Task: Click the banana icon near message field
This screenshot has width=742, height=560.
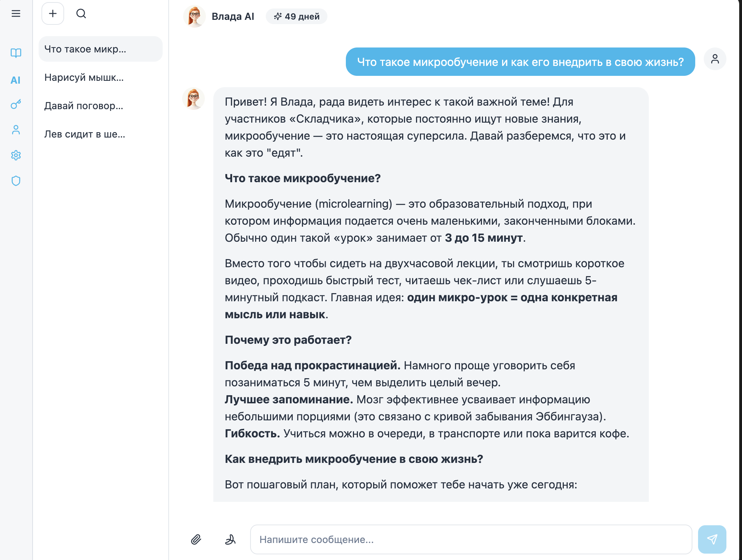Action: tap(230, 539)
